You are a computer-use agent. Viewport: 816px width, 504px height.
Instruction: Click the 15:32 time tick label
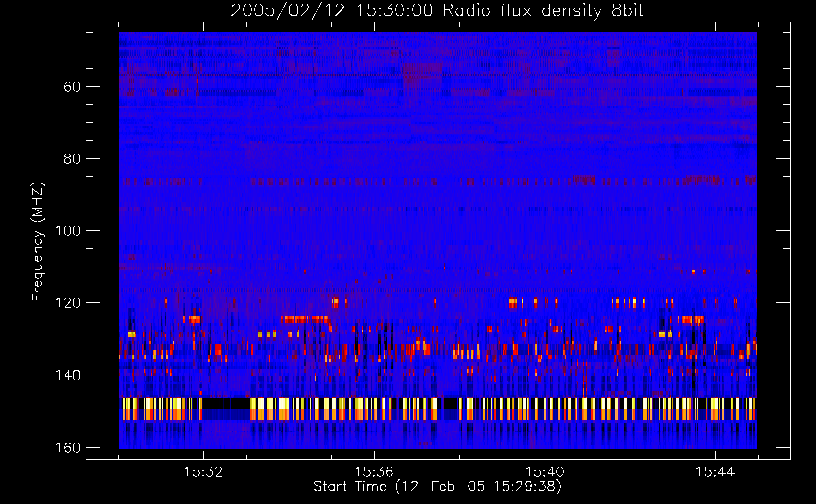point(203,472)
